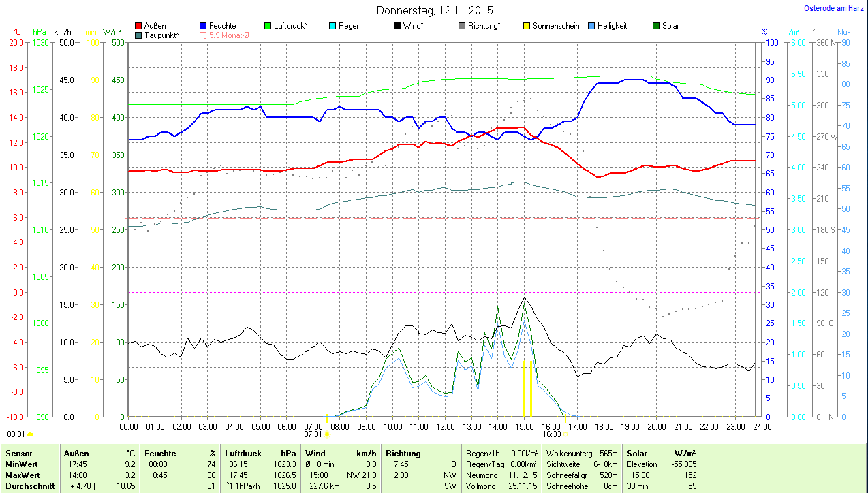
Task: Click the green Luftdruck legend square
Action: point(268,26)
